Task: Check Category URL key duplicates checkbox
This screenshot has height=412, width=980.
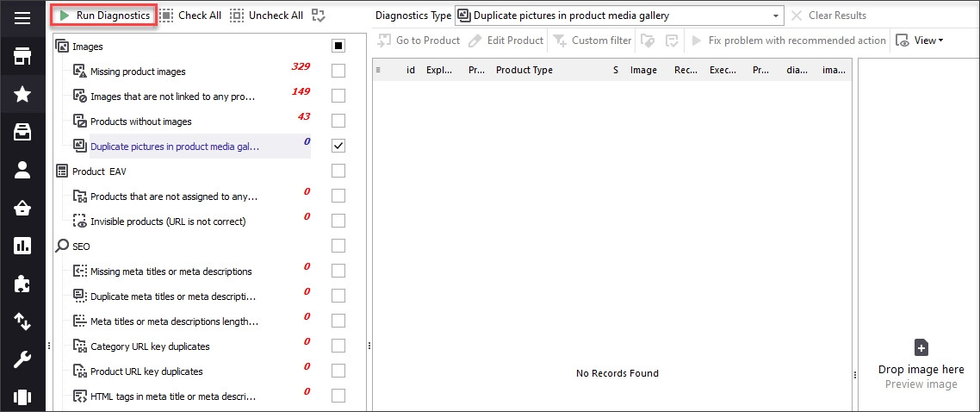Action: (338, 346)
